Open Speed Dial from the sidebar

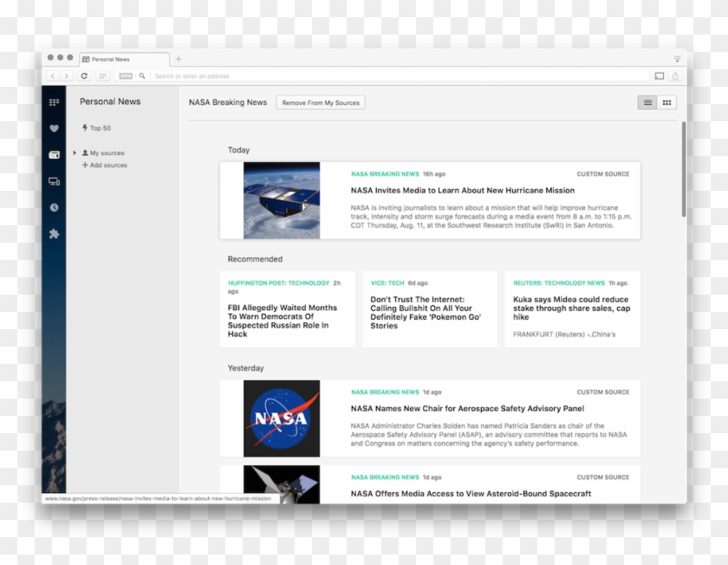(x=54, y=102)
